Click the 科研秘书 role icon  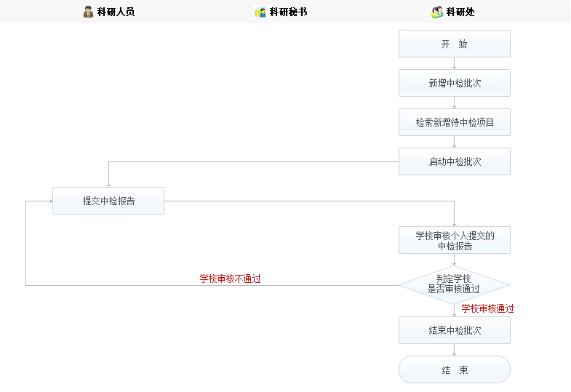point(260,12)
